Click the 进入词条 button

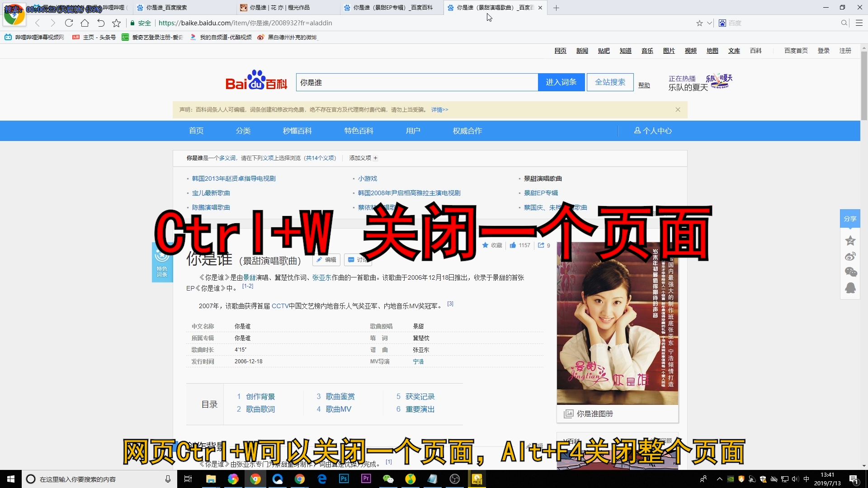point(561,82)
